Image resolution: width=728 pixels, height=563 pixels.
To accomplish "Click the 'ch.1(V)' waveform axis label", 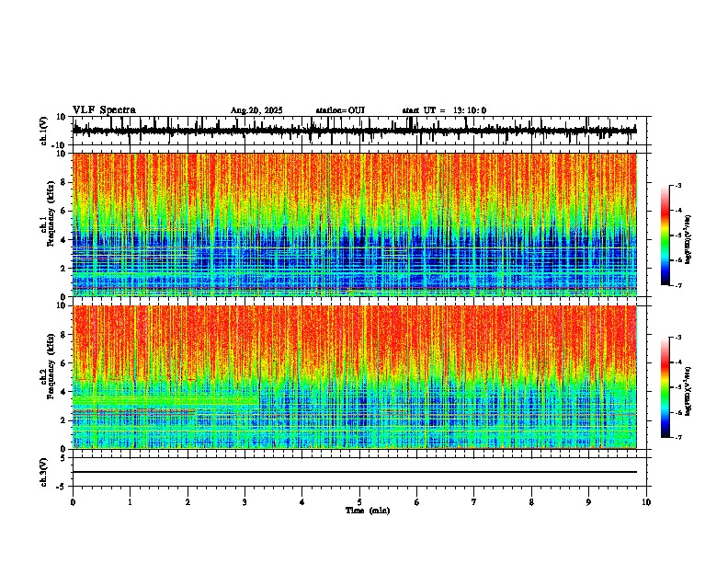I will [x=44, y=131].
